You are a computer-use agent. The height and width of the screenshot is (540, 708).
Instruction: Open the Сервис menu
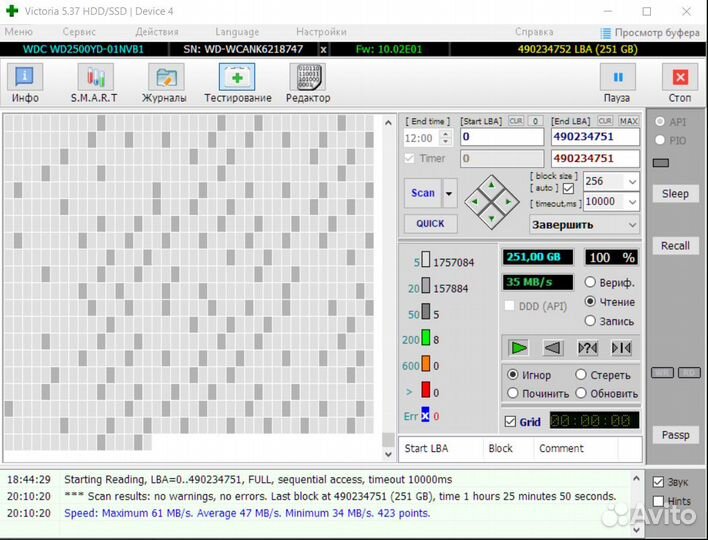79,32
